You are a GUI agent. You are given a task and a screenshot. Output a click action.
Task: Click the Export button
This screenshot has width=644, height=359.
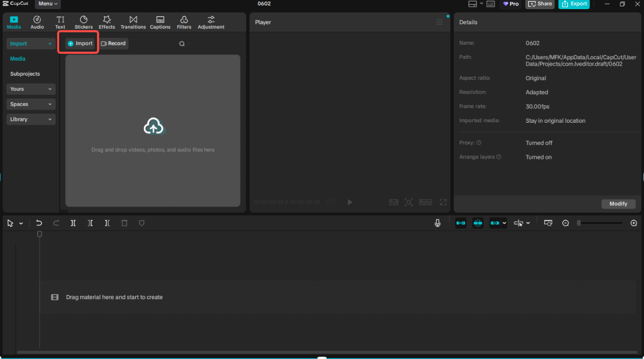coord(574,4)
